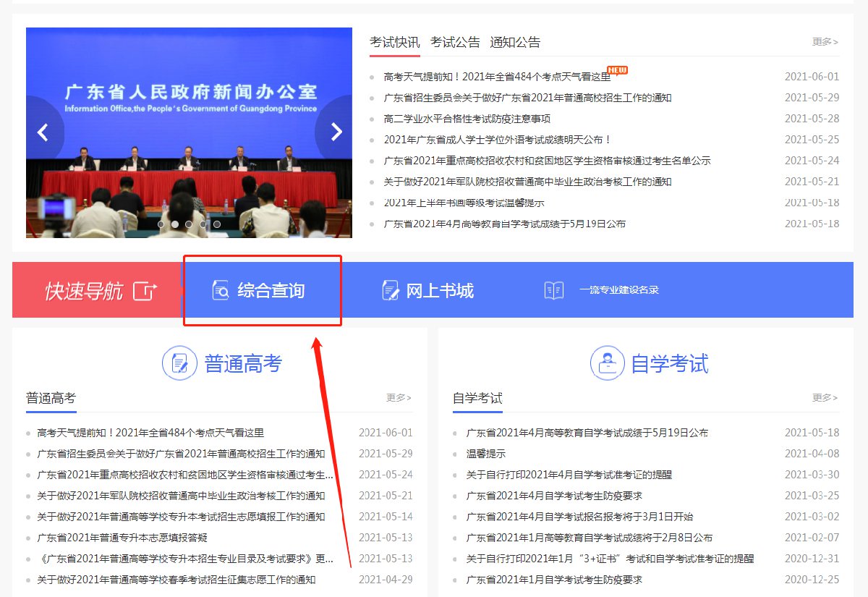This screenshot has width=868, height=597.
Task: Click the 自学考试 circular icon
Action: (607, 363)
